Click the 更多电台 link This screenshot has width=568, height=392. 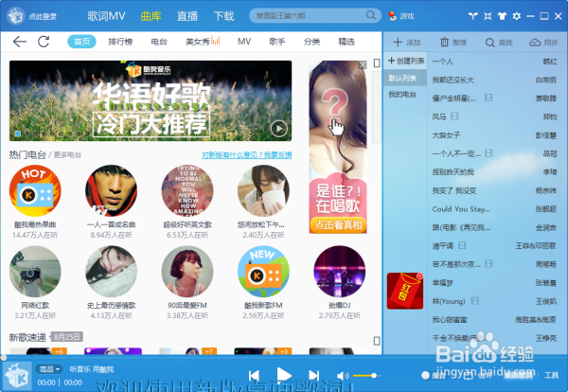(68, 155)
